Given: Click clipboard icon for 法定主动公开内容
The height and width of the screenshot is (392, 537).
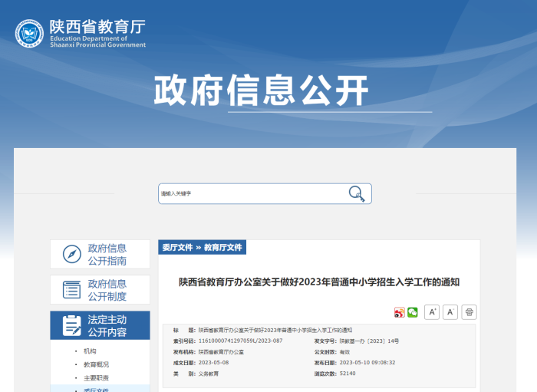Looking at the screenshot, I should point(71,325).
